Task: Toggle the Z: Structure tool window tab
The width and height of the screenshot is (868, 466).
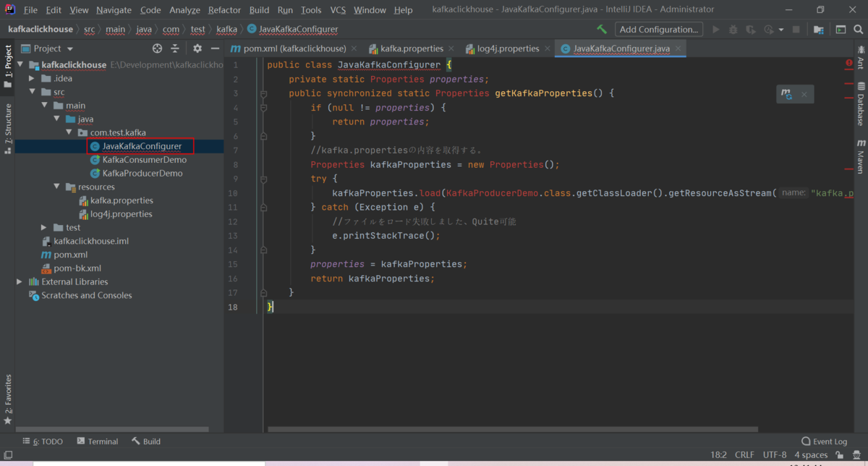Action: click(8, 129)
